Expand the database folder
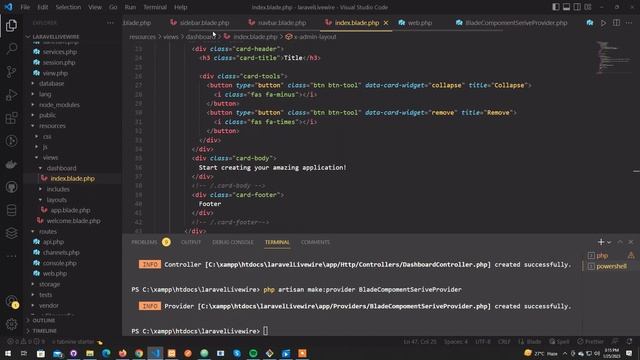 [51, 83]
